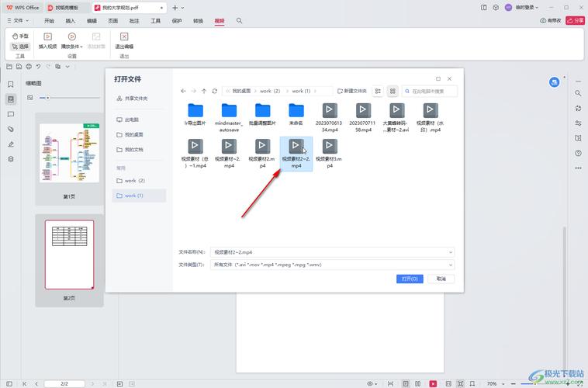Click work (2) in the breadcrumb path
The image size is (588, 388).
270,91
